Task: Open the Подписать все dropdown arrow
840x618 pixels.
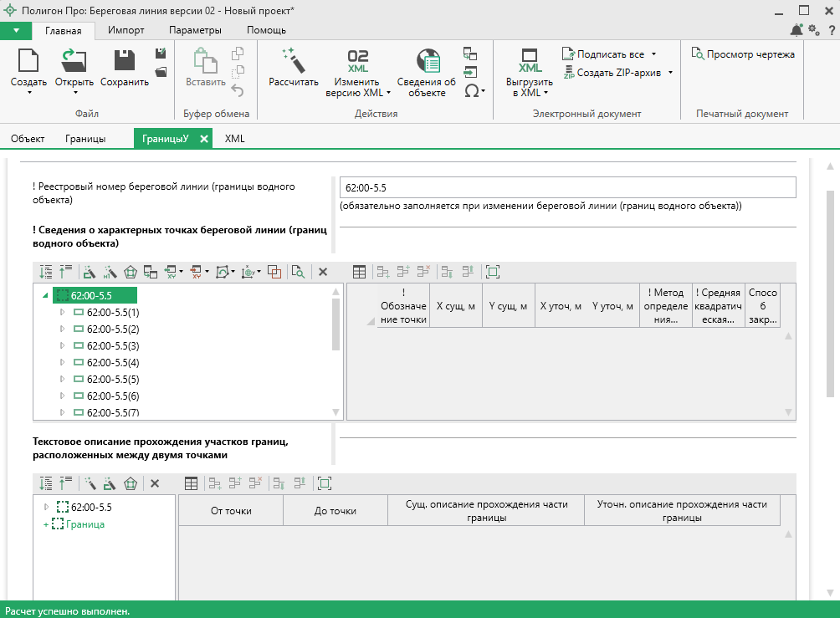Action: (x=653, y=54)
